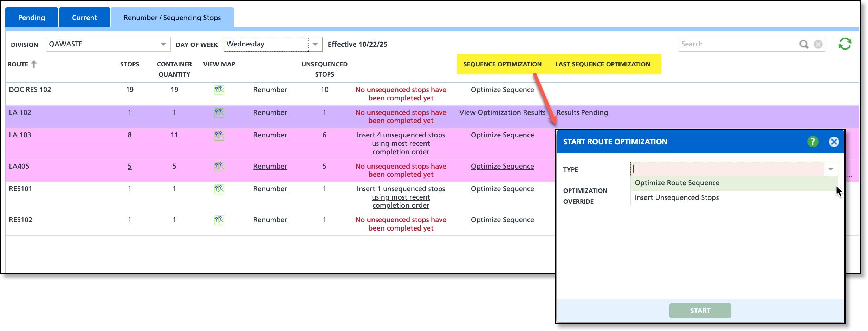This screenshot has height=331, width=868.
Task: Choose Optimize Route Sequence option
Action: pyautogui.click(x=734, y=183)
